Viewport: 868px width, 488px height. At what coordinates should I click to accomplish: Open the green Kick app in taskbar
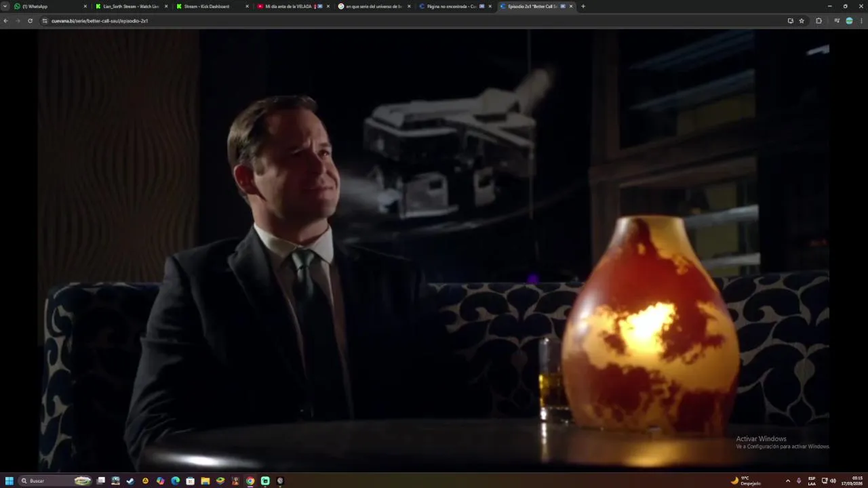pyautogui.click(x=265, y=481)
